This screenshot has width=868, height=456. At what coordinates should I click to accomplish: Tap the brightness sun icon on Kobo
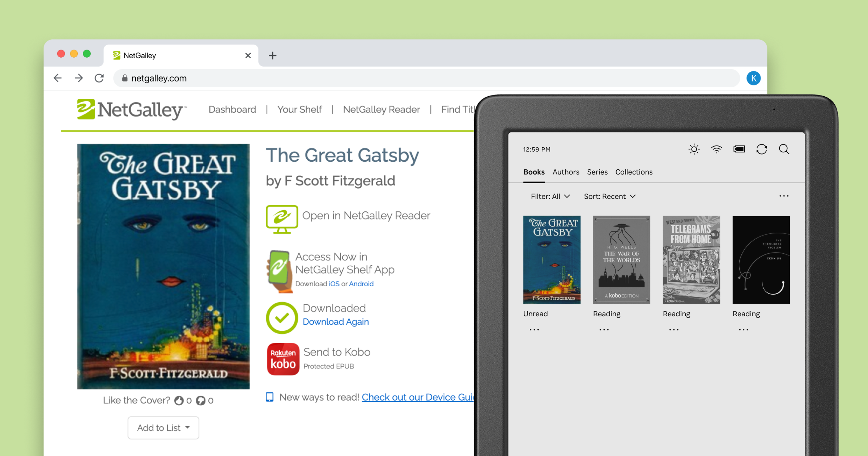pos(694,149)
